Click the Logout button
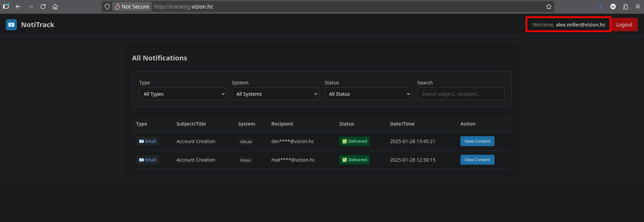This screenshot has width=644, height=222. pyautogui.click(x=624, y=25)
